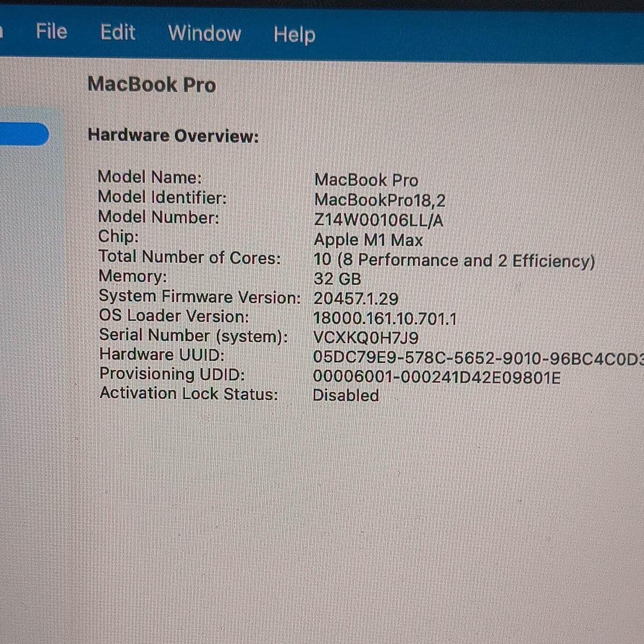Image resolution: width=644 pixels, height=644 pixels.
Task: Open the Window menu
Action: pyautogui.click(x=204, y=33)
